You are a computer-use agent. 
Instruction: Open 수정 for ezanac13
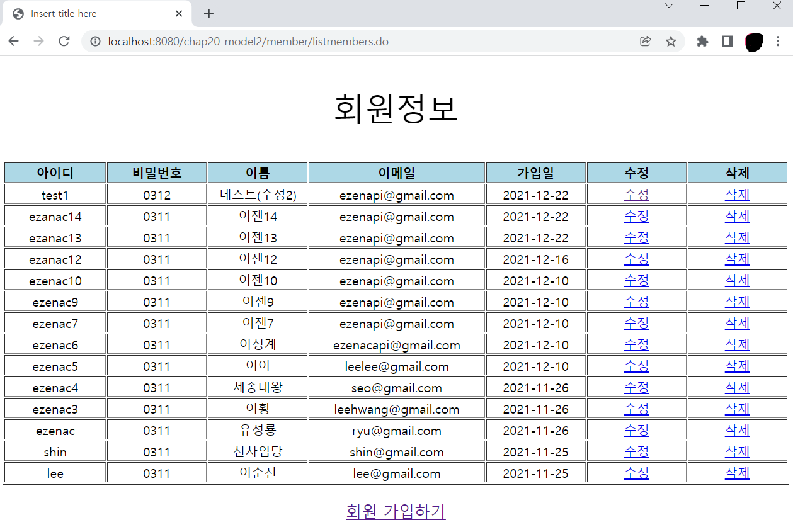pos(637,237)
